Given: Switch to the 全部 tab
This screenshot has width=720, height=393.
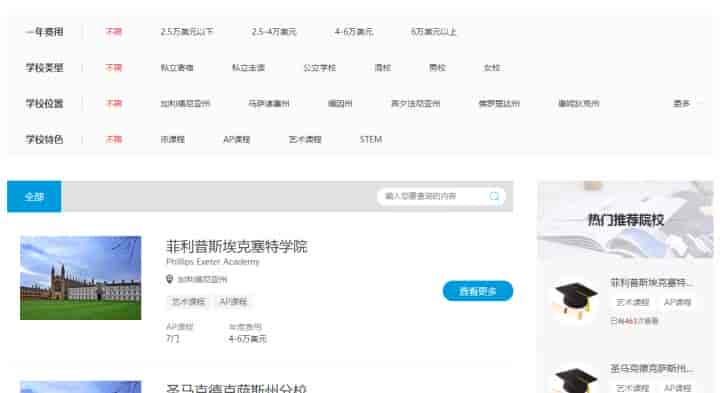Looking at the screenshot, I should coord(34,196).
